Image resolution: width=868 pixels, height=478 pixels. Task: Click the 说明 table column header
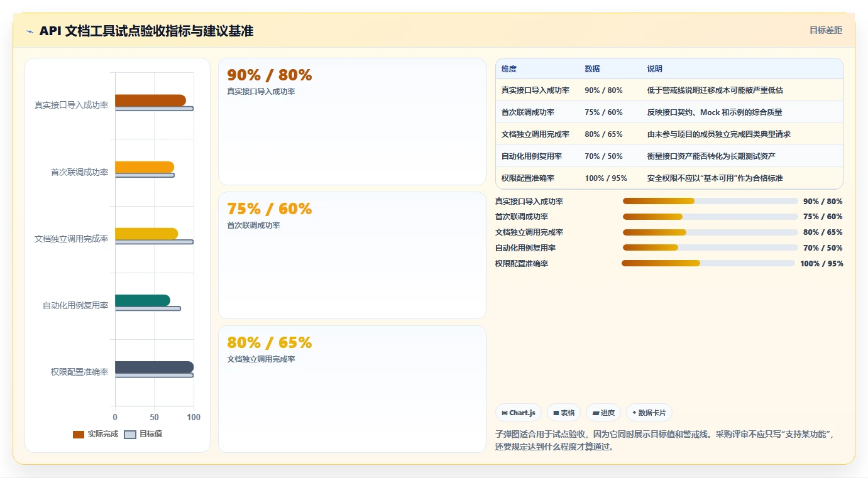pos(655,69)
